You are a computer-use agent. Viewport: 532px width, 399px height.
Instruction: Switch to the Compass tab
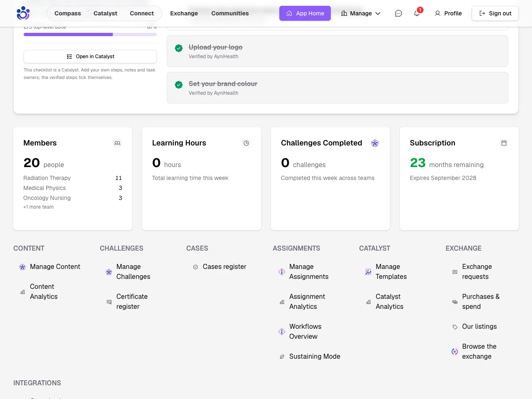(68, 13)
